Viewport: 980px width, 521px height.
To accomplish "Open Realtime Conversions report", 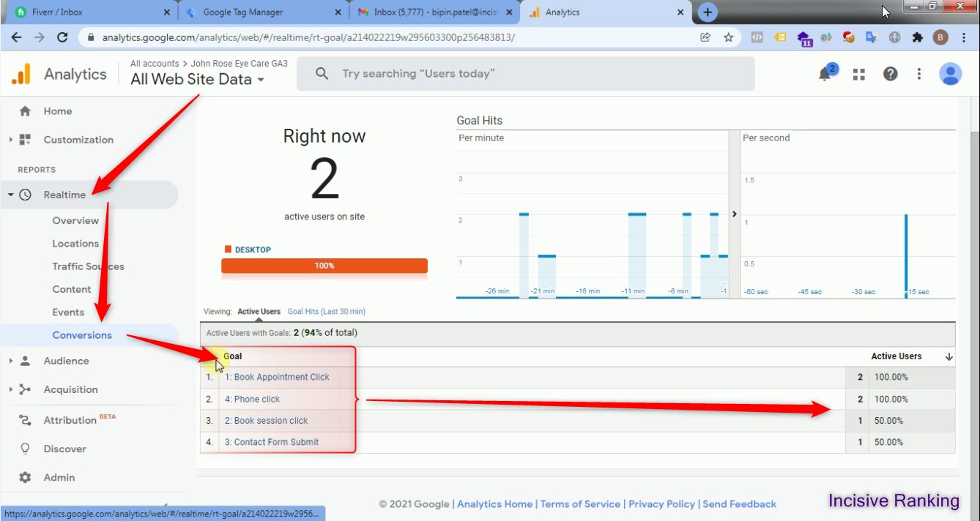I will [x=82, y=335].
